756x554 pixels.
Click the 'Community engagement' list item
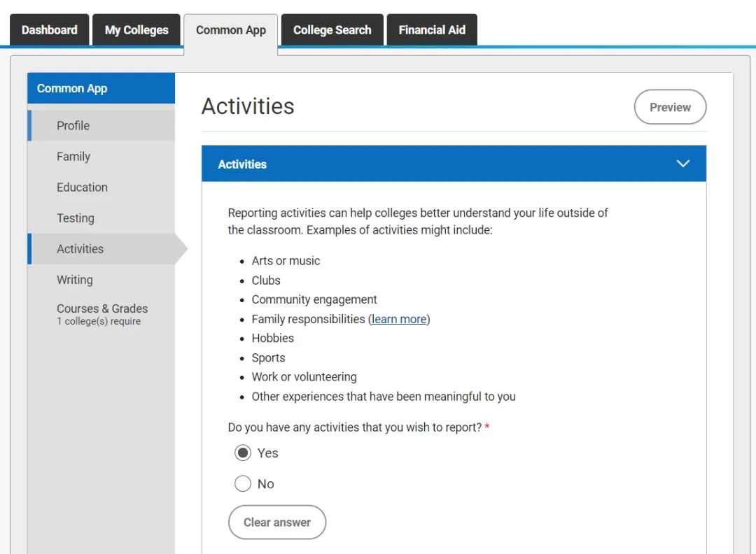314,299
